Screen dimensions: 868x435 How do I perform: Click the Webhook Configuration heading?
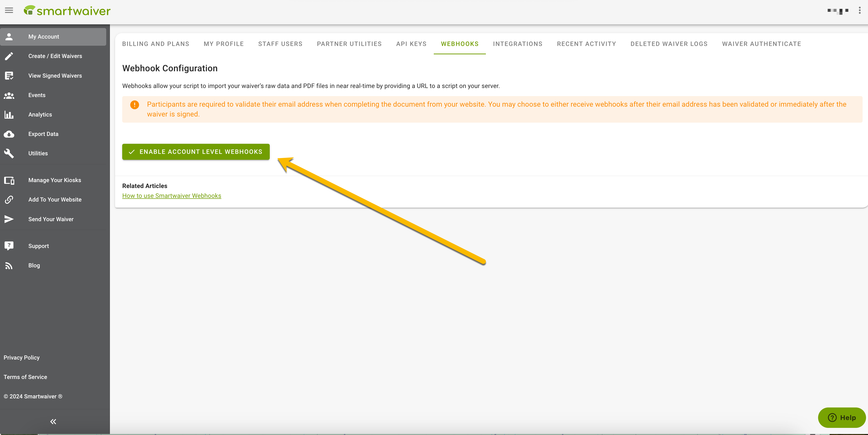click(170, 68)
